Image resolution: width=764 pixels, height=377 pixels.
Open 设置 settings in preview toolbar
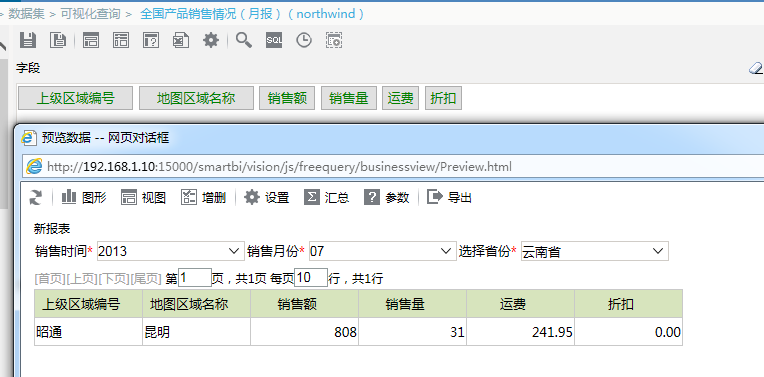[x=267, y=197]
